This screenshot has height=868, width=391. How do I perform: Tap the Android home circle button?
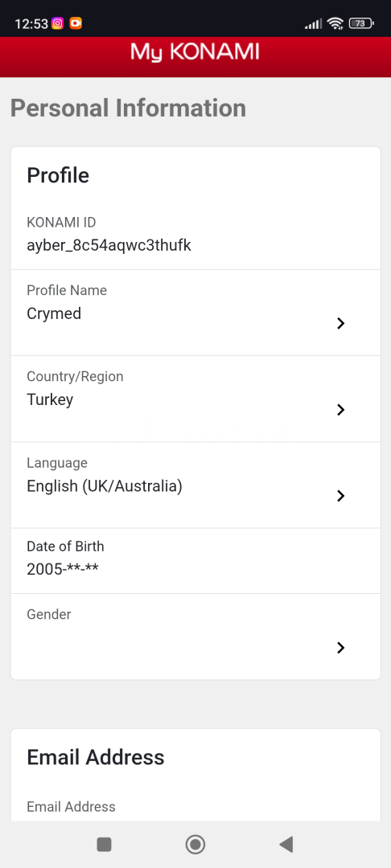click(195, 844)
